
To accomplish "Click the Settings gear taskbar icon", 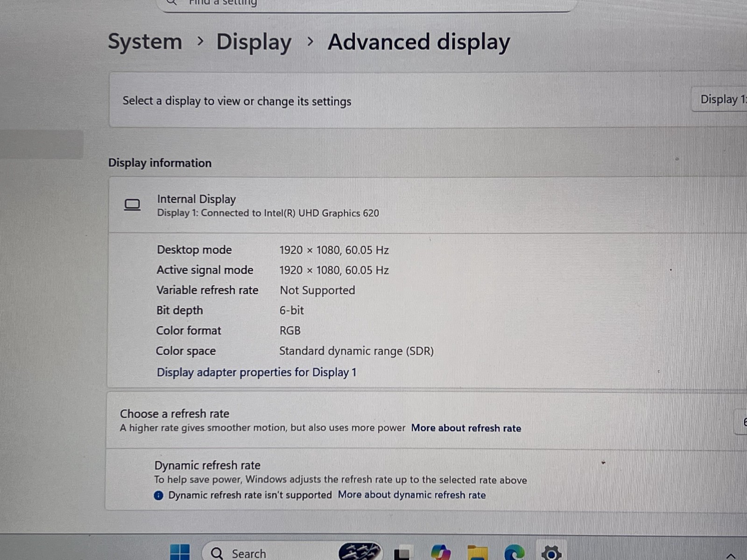I will pyautogui.click(x=551, y=553).
